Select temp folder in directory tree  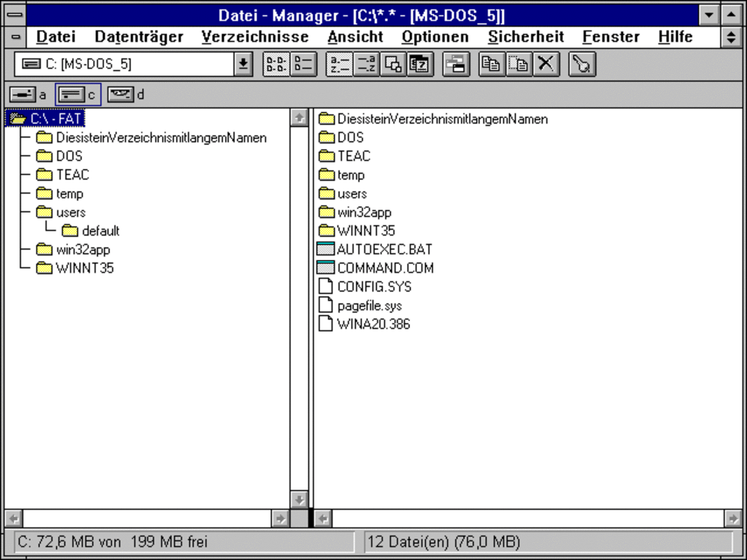pos(69,194)
